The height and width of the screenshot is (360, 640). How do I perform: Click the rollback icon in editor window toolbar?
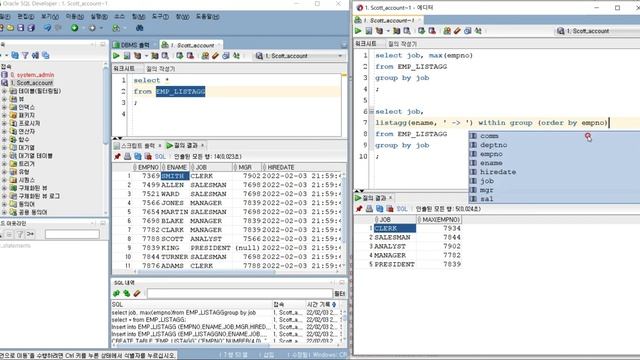[432, 31]
